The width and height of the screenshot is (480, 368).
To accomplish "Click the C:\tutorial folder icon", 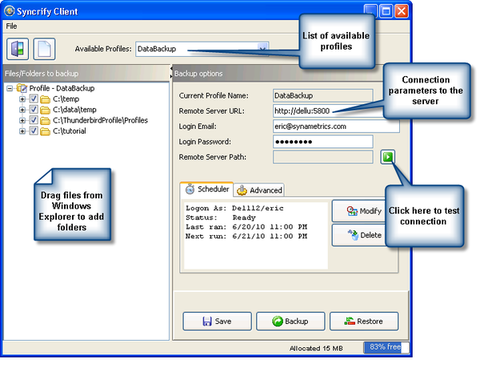I will (x=45, y=131).
